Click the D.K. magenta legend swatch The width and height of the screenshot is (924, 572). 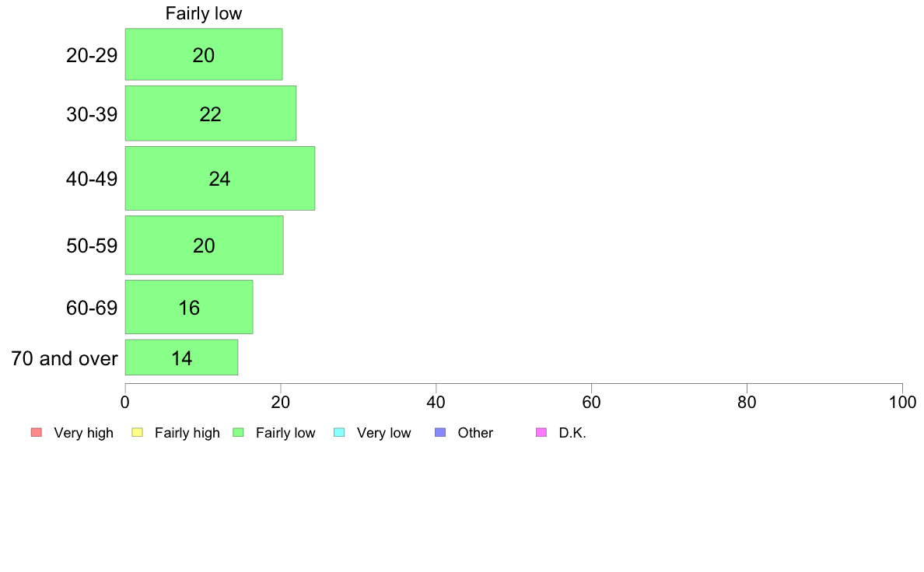tap(541, 432)
